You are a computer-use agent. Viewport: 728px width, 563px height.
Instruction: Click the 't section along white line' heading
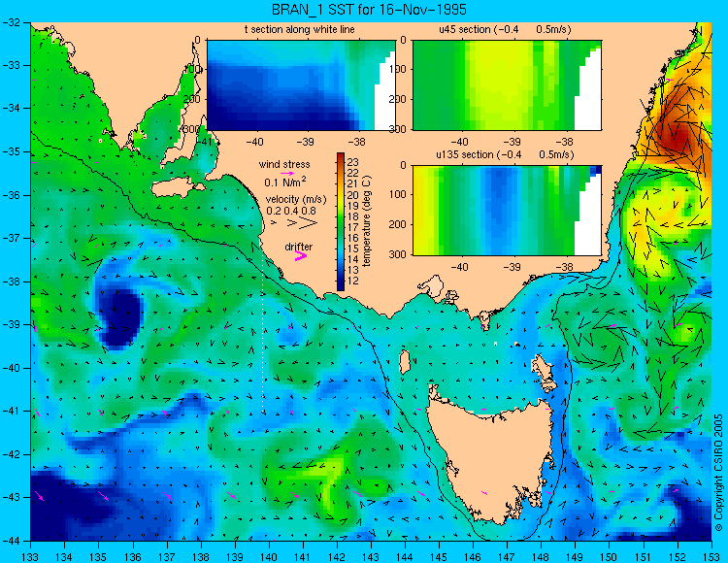point(300,30)
